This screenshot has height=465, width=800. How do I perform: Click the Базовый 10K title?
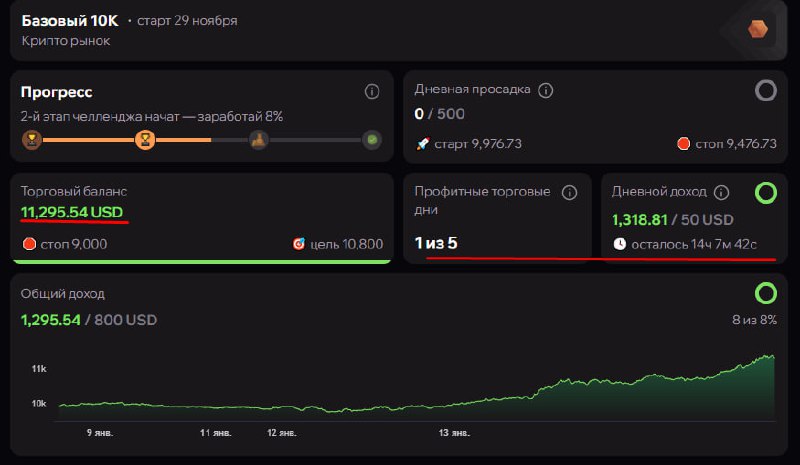(69, 20)
